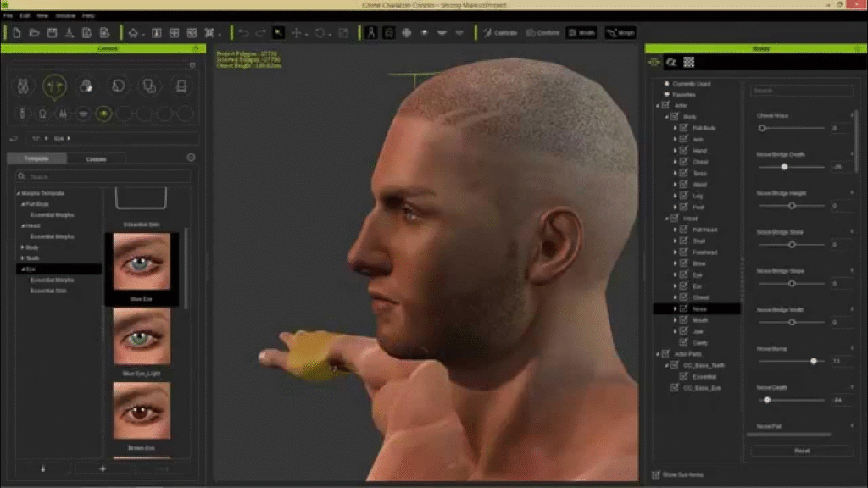This screenshot has height=488, width=868.
Task: Uncheck the Nose checkbox in tree
Action: click(683, 309)
